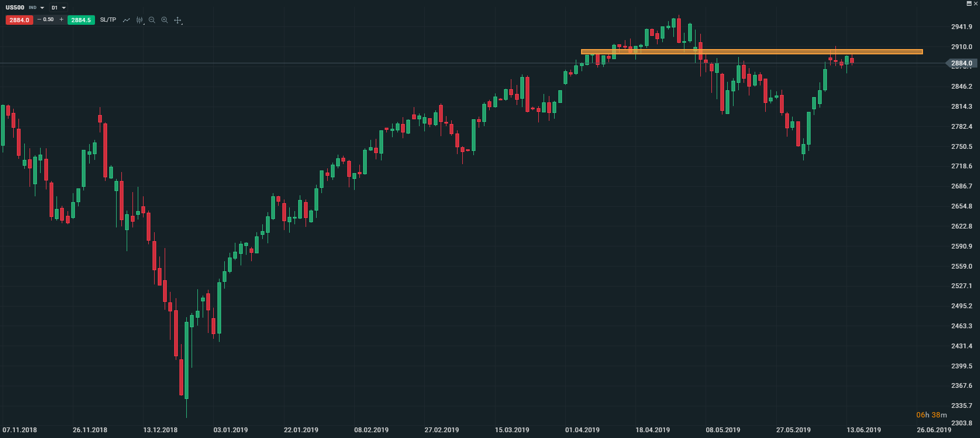Click the 13.06.2019 date on time axis

[x=863, y=430]
